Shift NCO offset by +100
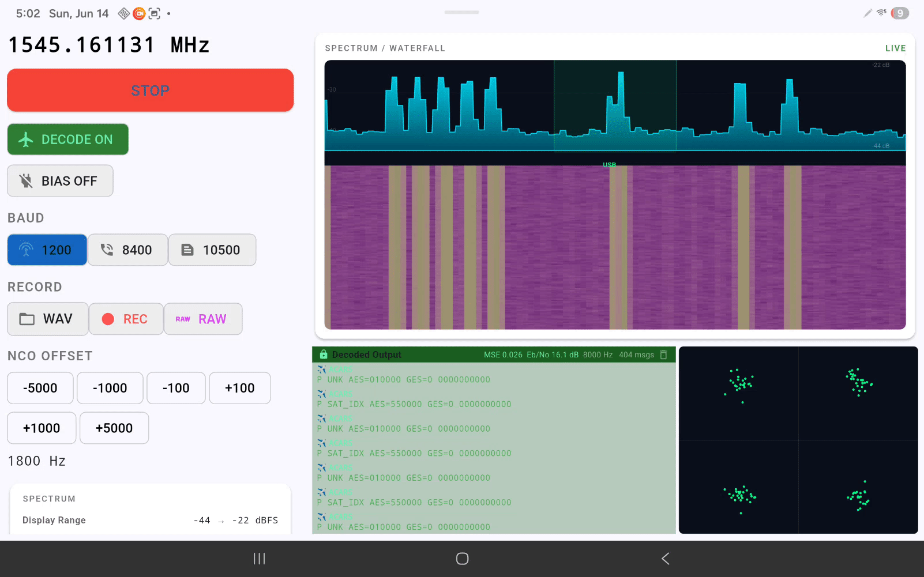Image resolution: width=924 pixels, height=577 pixels. click(x=240, y=388)
